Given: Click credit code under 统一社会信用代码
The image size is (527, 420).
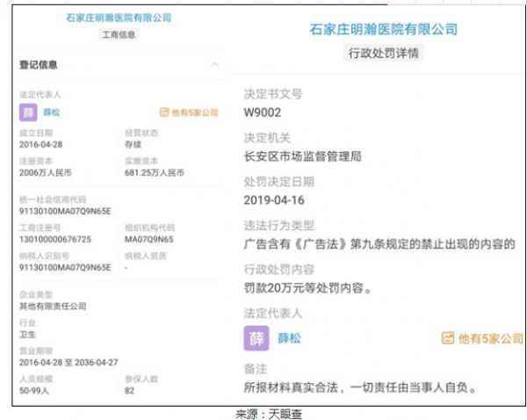Looking at the screenshot, I should click(65, 211).
